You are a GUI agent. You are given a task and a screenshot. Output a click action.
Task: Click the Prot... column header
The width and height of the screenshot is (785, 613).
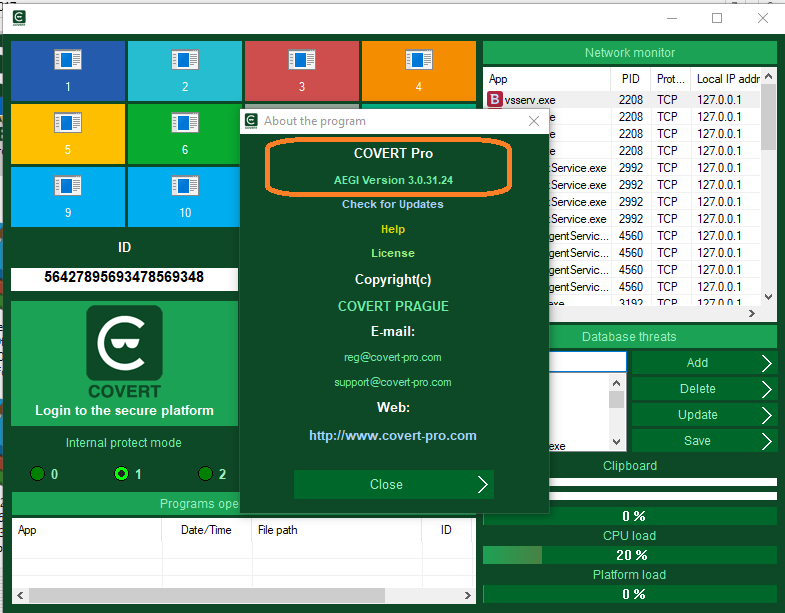pyautogui.click(x=670, y=79)
